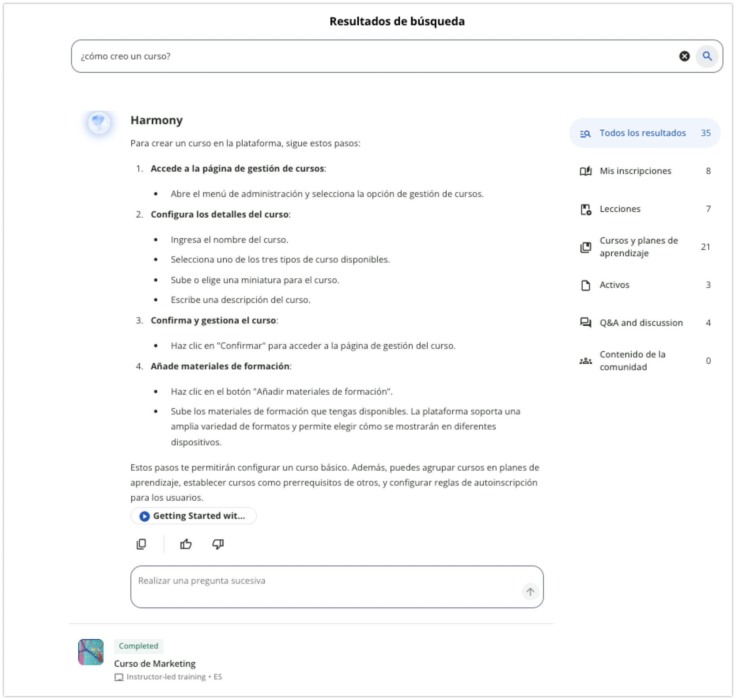The height and width of the screenshot is (700, 736).
Task: Click the '35' count in Todos los resultados
Action: click(706, 133)
